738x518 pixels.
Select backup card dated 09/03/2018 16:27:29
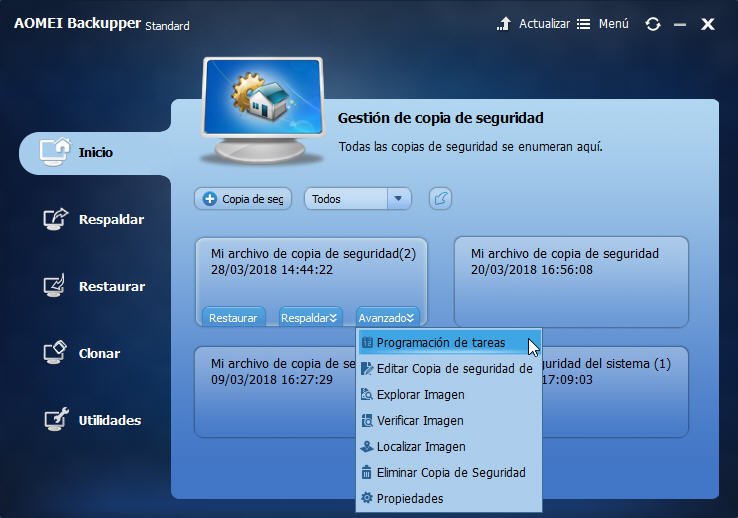pos(275,392)
